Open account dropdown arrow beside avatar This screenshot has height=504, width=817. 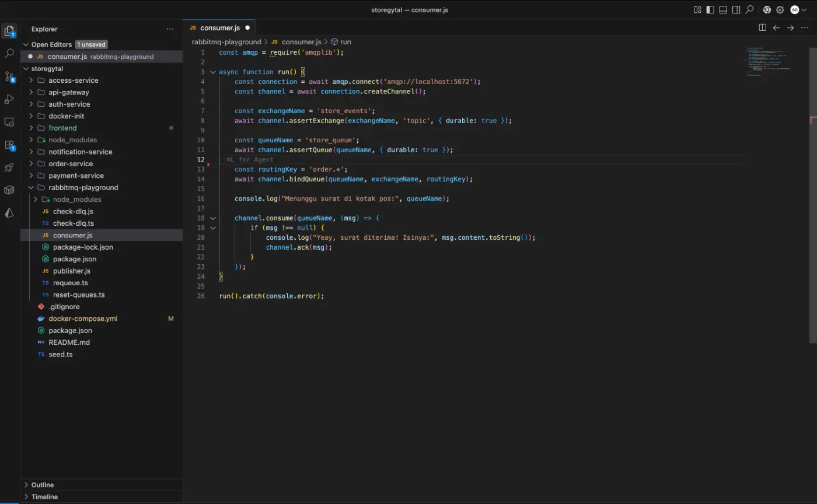805,10
